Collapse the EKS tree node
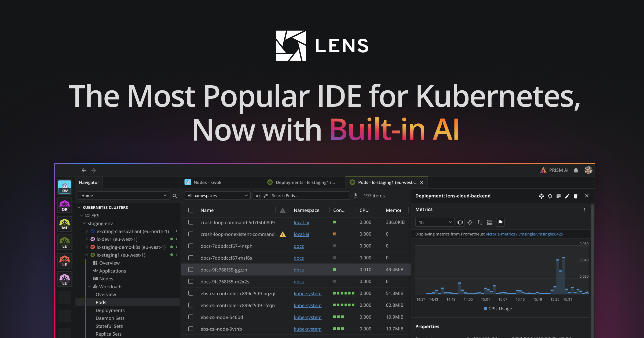Image resolution: width=644 pixels, height=338 pixels. 82,215
